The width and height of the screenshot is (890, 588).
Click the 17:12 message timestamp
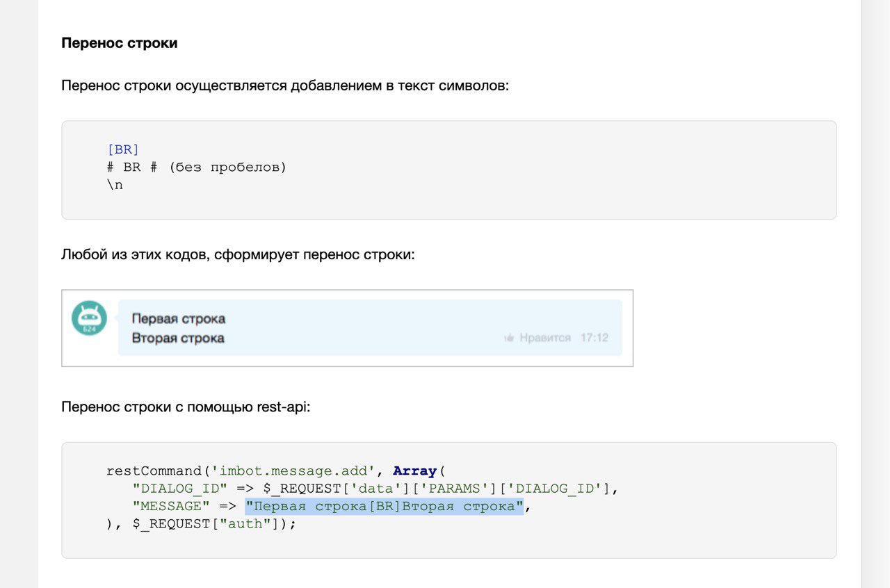tap(594, 338)
